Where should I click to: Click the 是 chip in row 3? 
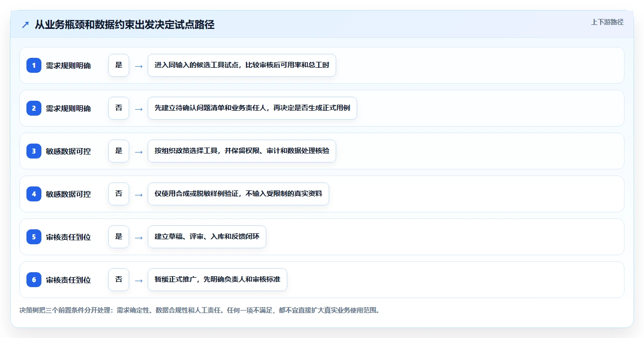point(119,151)
